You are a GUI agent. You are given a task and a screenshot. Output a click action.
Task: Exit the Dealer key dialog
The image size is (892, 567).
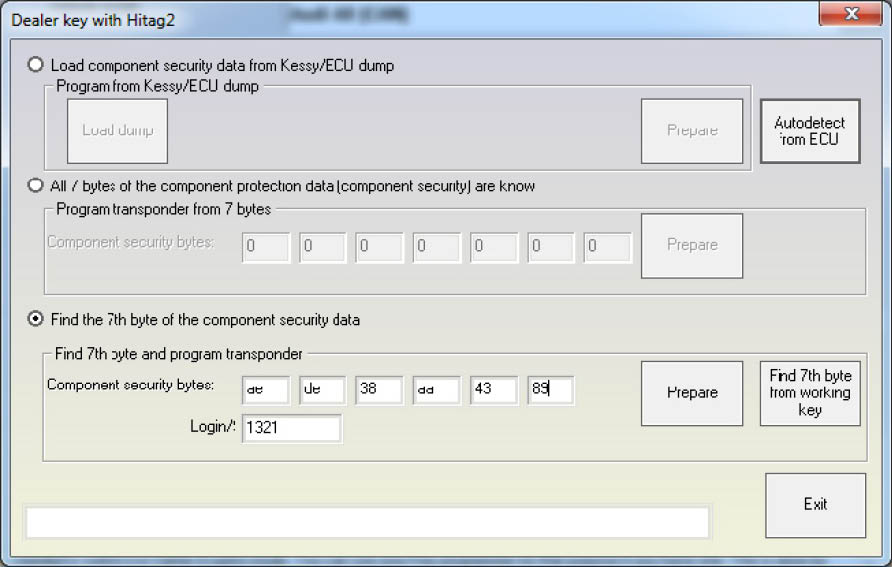[x=815, y=505]
